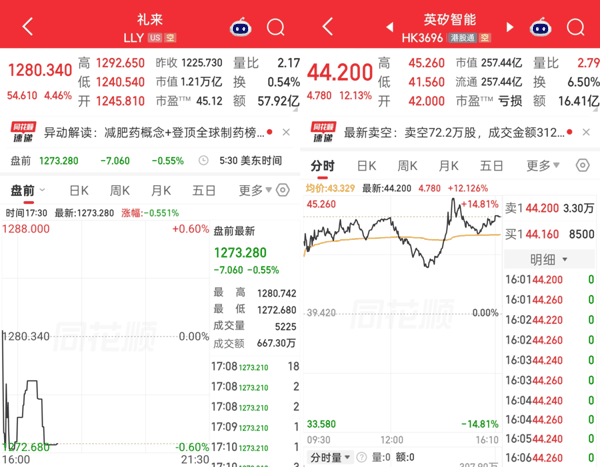This screenshot has height=467, width=600.
Task: Tap the 买1 44.160 bid quote row
Action: pyautogui.click(x=549, y=234)
